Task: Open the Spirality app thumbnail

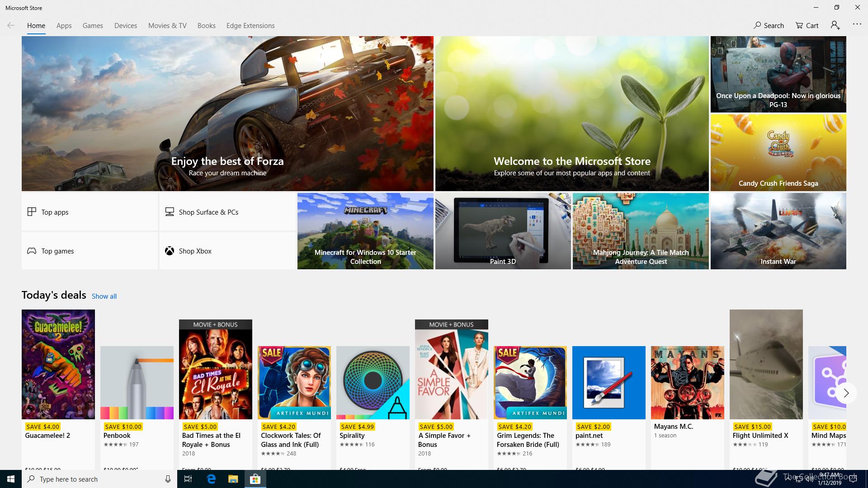Action: (x=373, y=383)
